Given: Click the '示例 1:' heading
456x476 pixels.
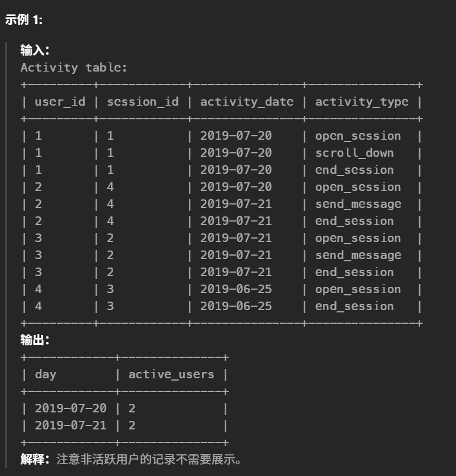Looking at the screenshot, I should 24,20.
